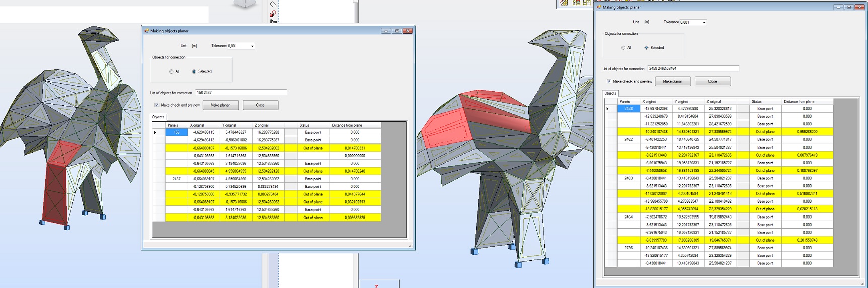Image resolution: width=868 pixels, height=288 pixels.
Task: Click the app icon in the left dialog's title bar
Action: 147,31
